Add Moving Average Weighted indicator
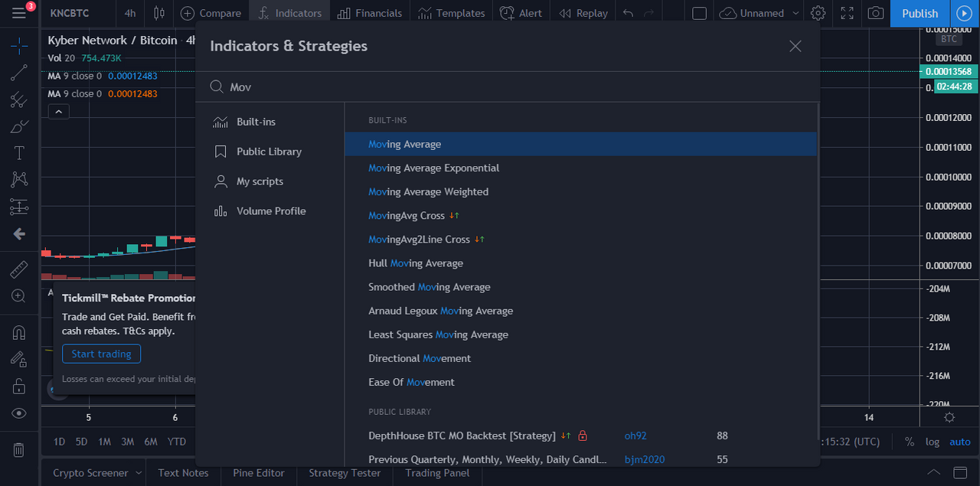Screen dimensions: 980x486 tap(580, 191)
